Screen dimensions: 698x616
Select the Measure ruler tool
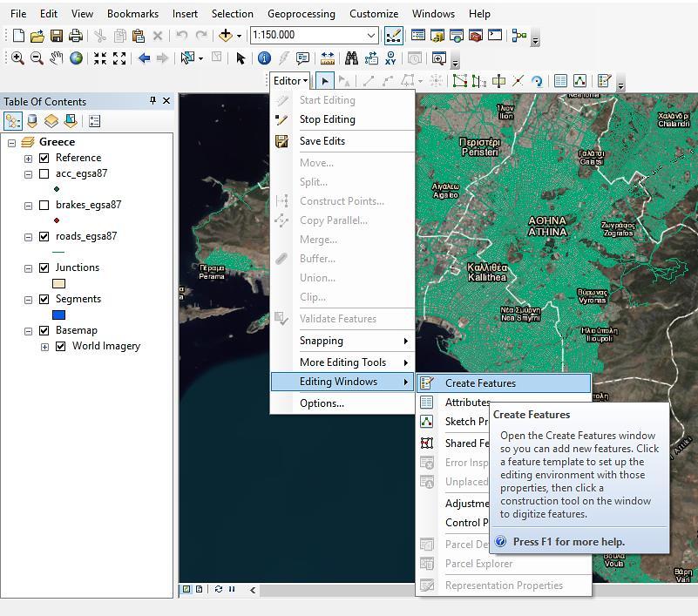tap(328, 58)
